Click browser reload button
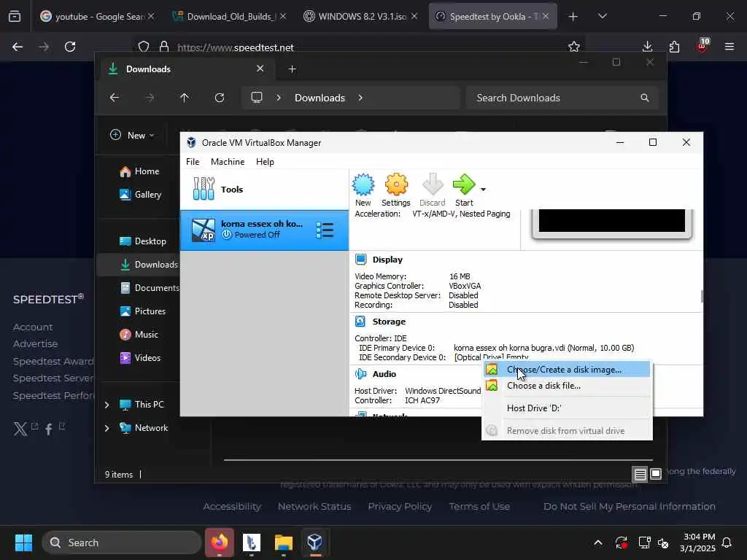 click(x=70, y=47)
